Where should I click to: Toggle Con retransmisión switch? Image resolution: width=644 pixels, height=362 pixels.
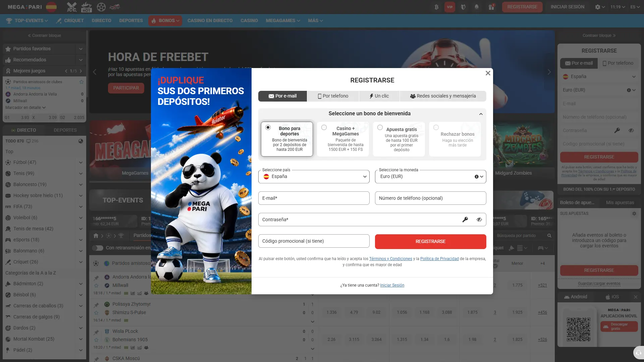pyautogui.click(x=98, y=248)
